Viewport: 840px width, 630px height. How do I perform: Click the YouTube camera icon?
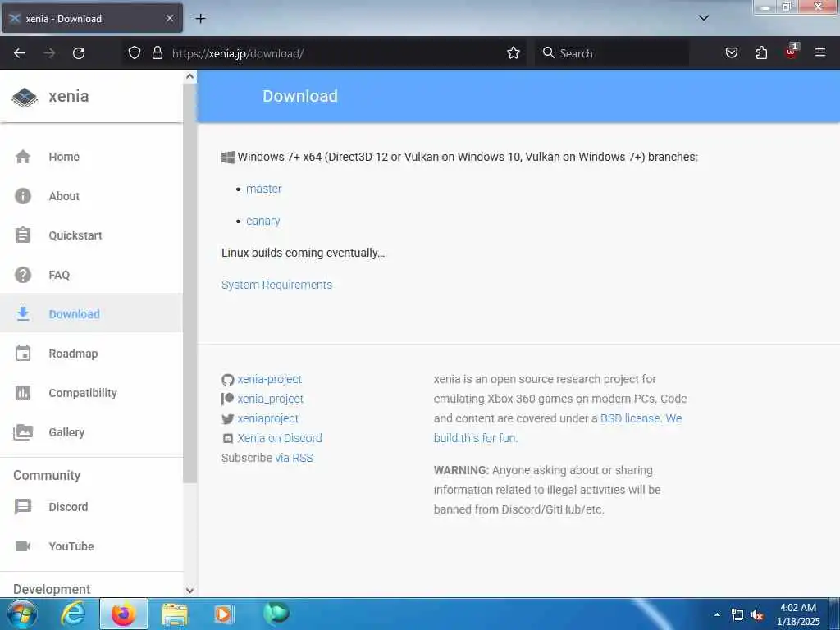coord(23,546)
